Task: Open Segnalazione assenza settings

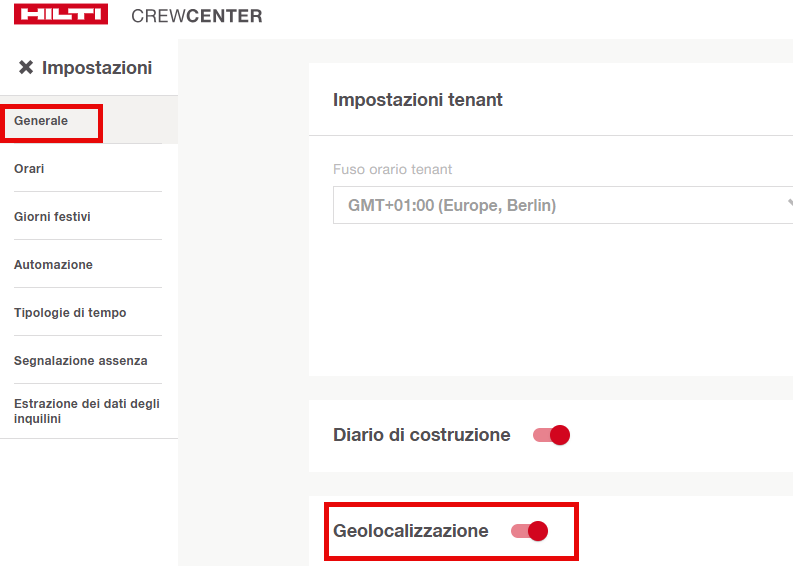Action: coord(80,361)
